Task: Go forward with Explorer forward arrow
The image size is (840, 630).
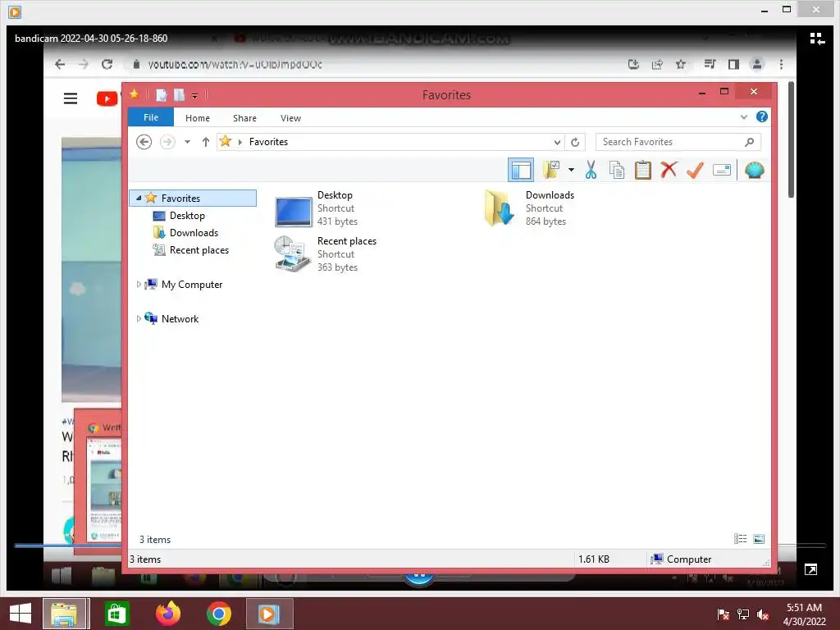Action: (167, 142)
